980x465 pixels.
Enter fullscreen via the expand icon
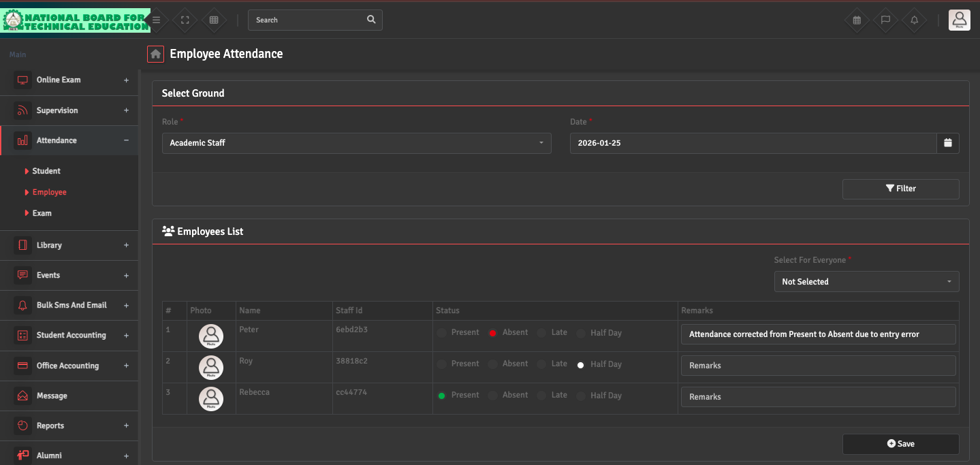(x=185, y=20)
